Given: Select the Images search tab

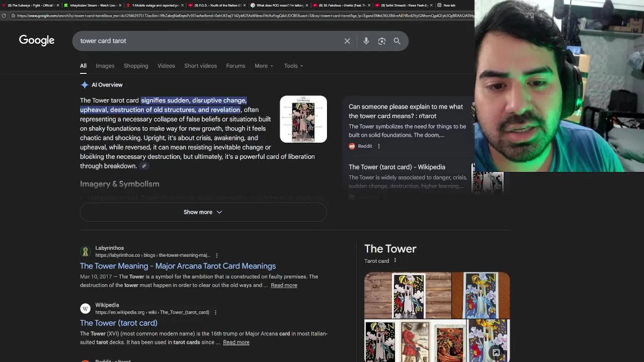Looking at the screenshot, I should [105, 66].
